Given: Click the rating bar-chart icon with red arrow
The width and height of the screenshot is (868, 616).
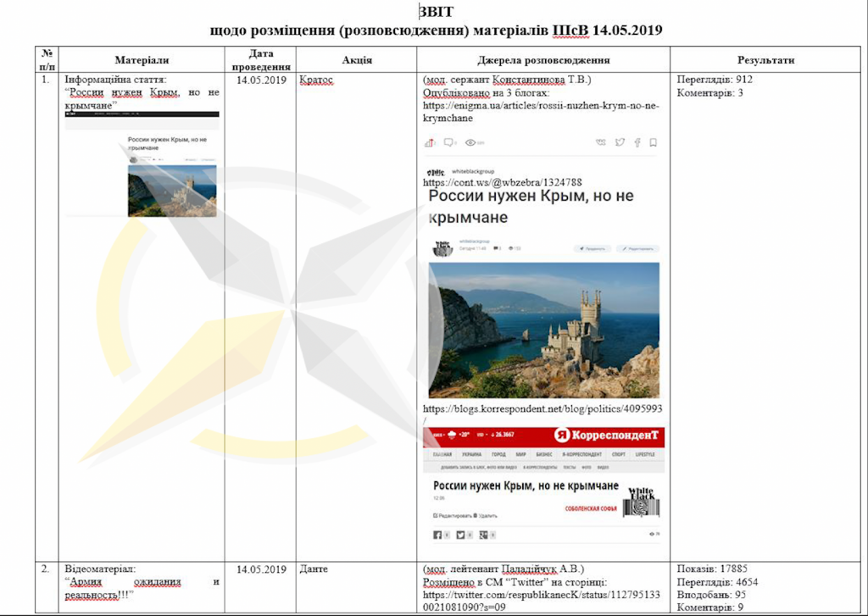Looking at the screenshot, I should point(430,142).
